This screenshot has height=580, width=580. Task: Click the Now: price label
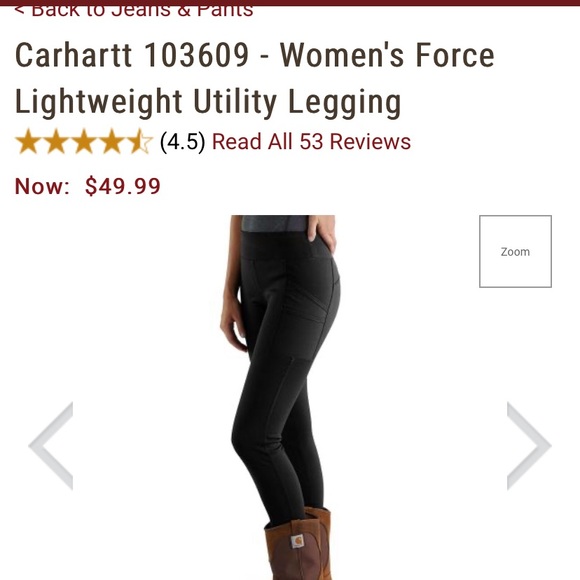pos(42,186)
